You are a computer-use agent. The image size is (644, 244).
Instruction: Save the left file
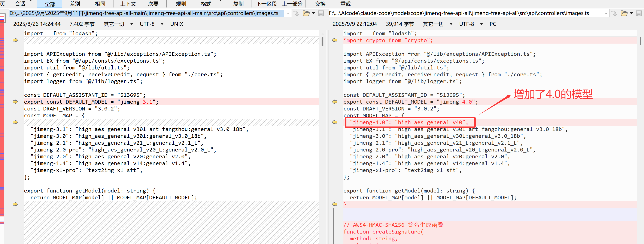(x=321, y=13)
